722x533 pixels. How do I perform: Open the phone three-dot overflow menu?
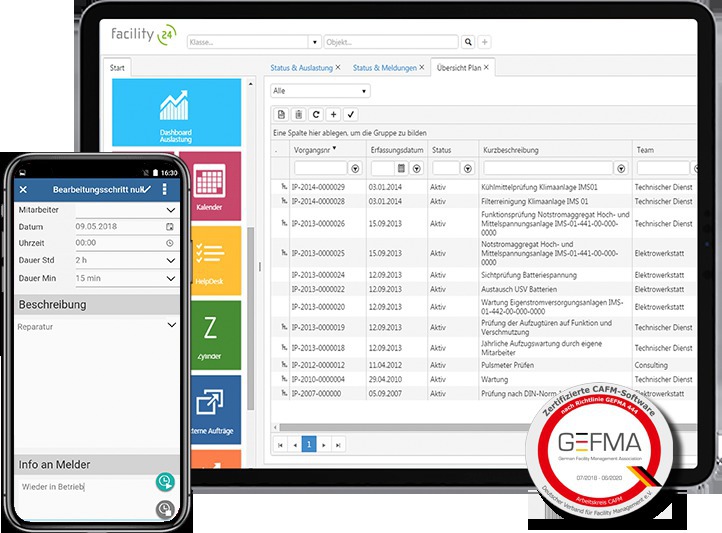click(164, 189)
